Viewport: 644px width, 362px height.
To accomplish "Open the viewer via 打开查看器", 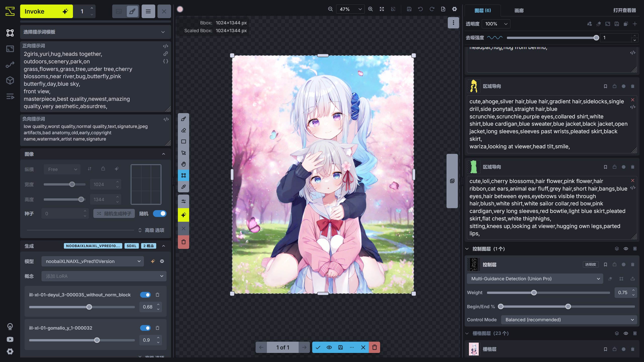I will (625, 11).
